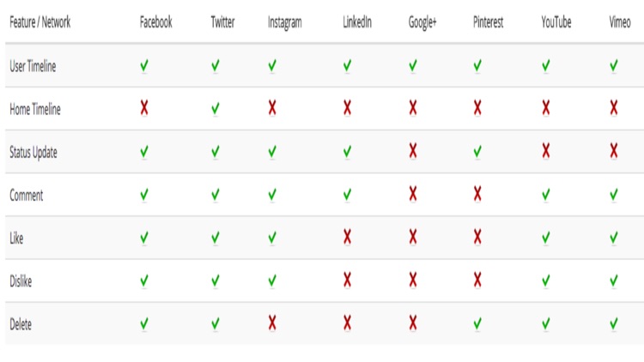This screenshot has height=362, width=644.
Task: Click LinkedIn's Like red X mark
Action: [x=347, y=238]
